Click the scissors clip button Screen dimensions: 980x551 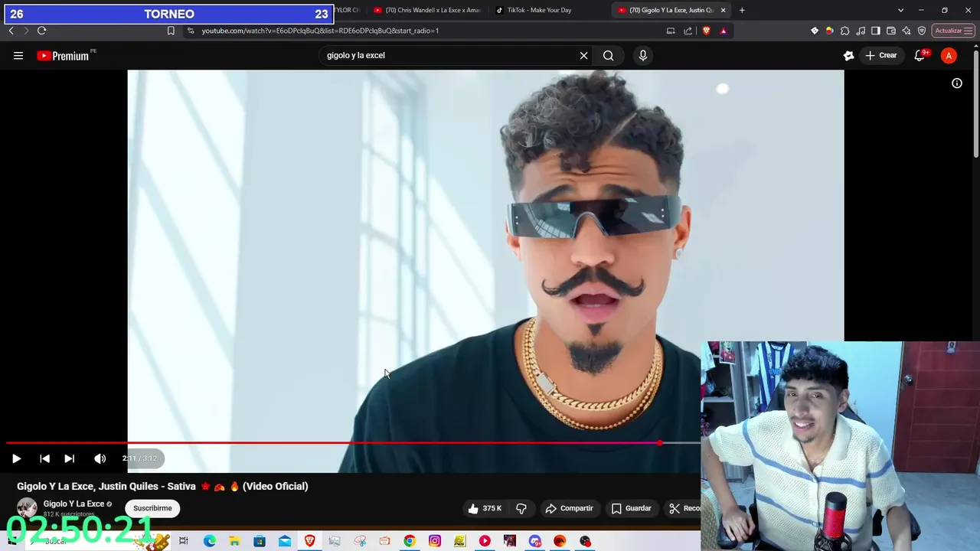coord(681,508)
